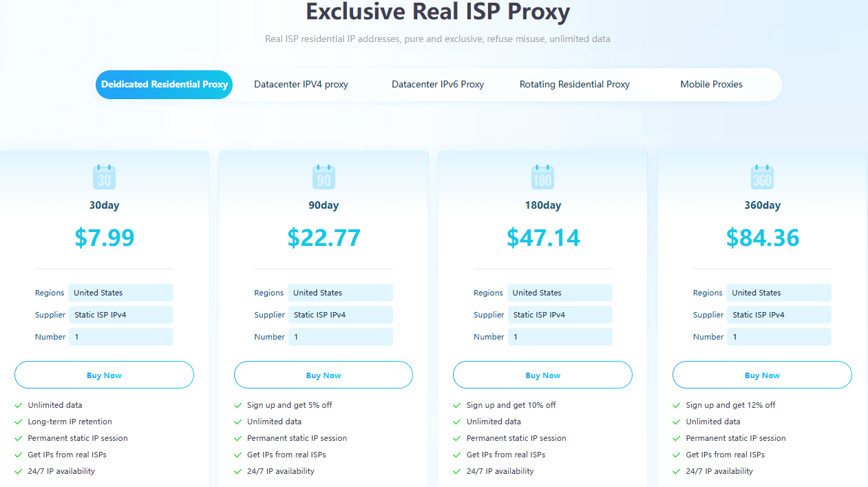Screen dimensions: 868x487
Task: Click the checkmark beside 30day Long-term IP retention
Action: (x=18, y=422)
